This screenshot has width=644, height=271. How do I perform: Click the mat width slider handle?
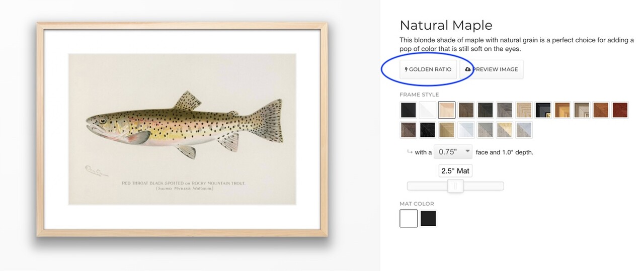455,186
